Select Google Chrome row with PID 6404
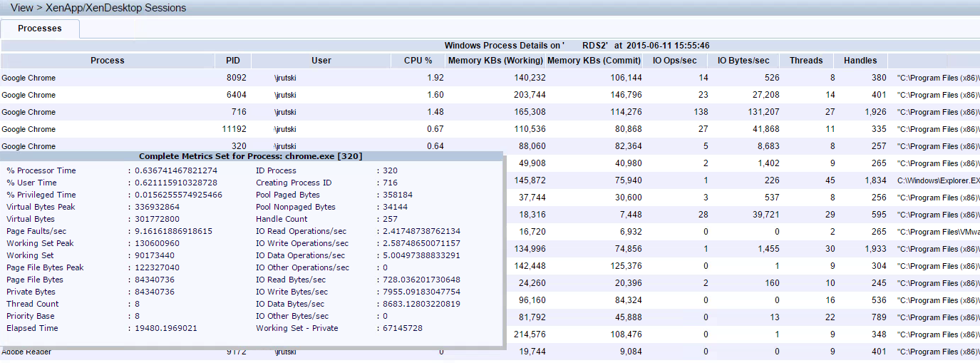 [x=490, y=95]
